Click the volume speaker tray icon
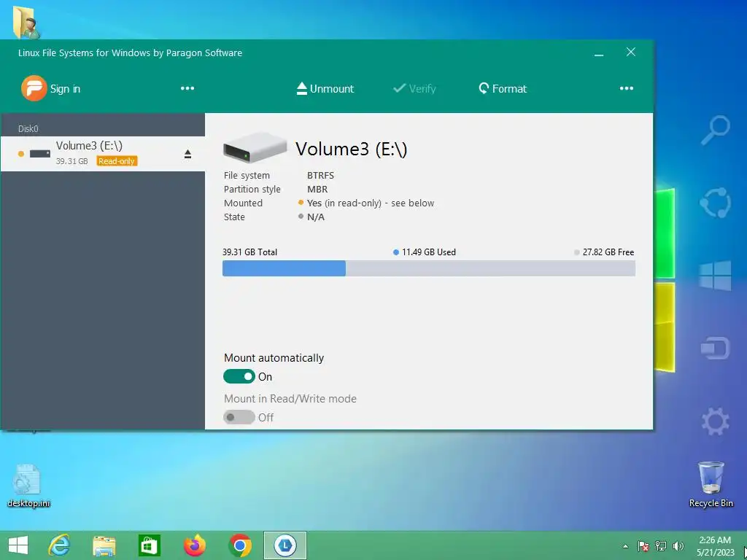The height and width of the screenshot is (560, 747). (678, 545)
